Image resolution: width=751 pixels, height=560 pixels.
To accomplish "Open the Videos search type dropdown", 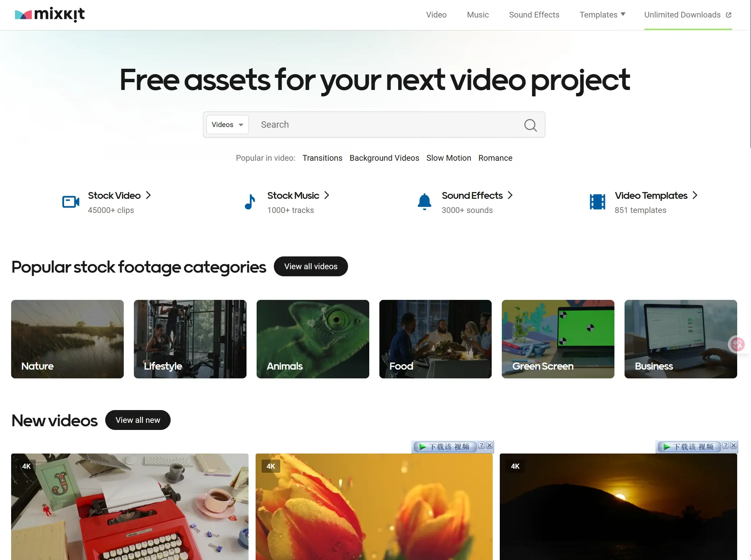I will (x=227, y=125).
